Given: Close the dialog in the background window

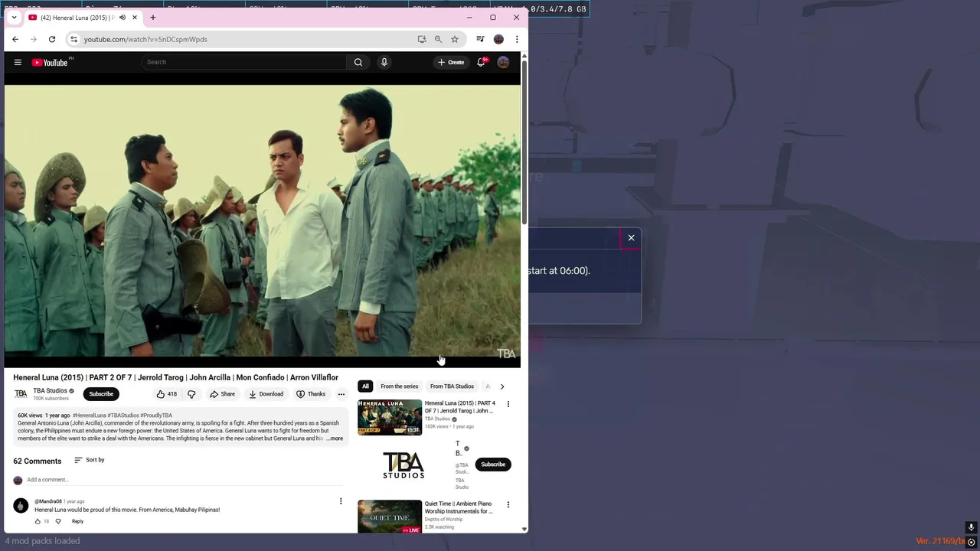Looking at the screenshot, I should point(632,238).
